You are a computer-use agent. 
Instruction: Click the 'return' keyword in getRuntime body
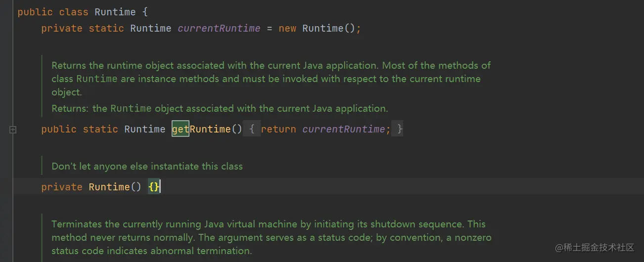[278, 129]
